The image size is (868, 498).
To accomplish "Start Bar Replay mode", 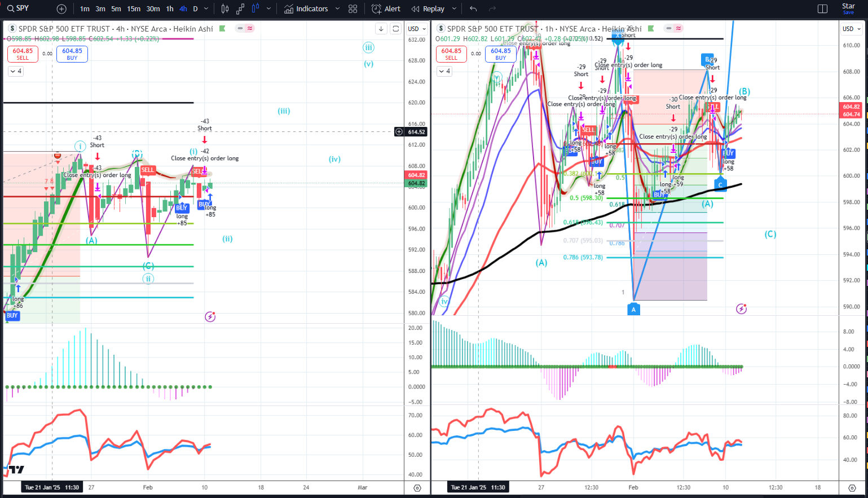I will [428, 9].
